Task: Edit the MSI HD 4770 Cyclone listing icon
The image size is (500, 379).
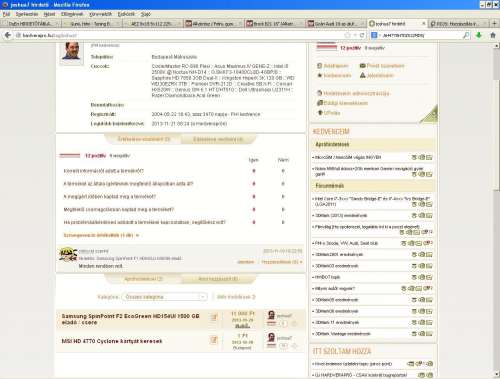Action: click(x=214, y=340)
